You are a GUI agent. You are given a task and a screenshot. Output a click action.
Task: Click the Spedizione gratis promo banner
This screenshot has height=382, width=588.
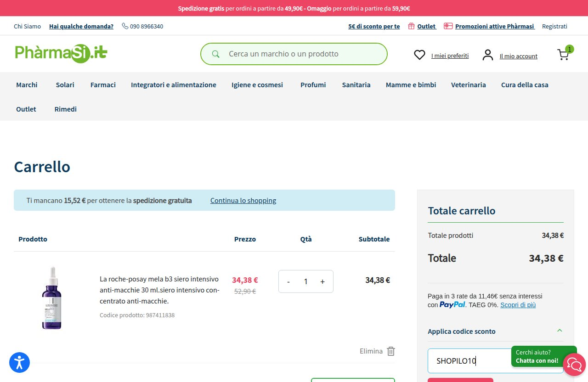pyautogui.click(x=294, y=8)
